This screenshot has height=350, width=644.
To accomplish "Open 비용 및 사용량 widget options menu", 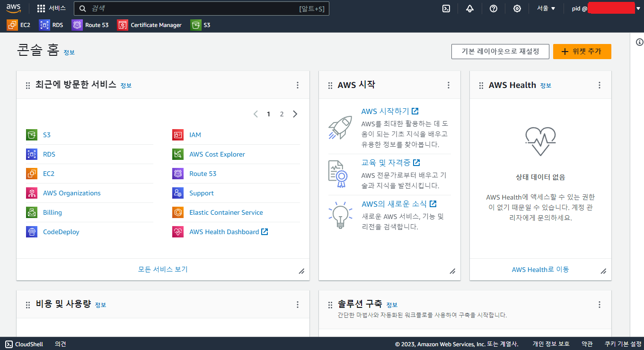I will 298,305.
